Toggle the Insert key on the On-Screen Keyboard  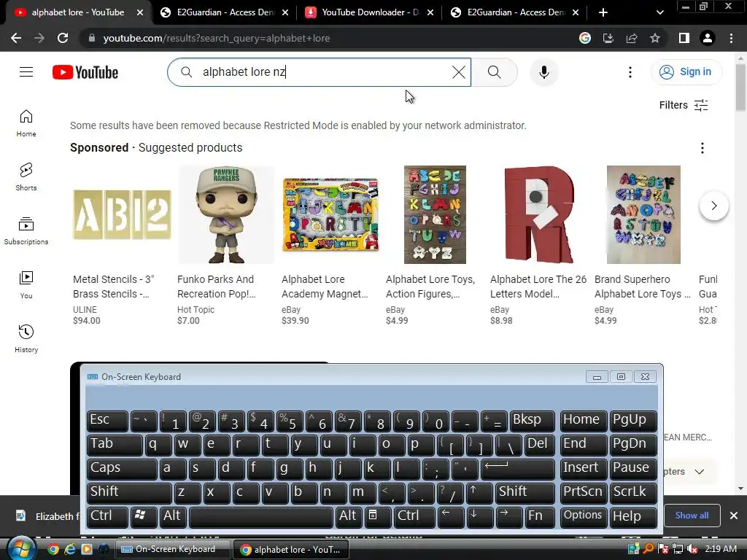584,469
